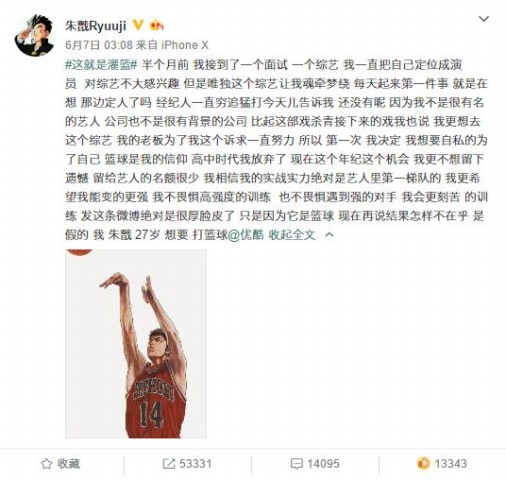Click the 来自 iPhone X source label
This screenshot has height=480, width=506.
(x=172, y=45)
